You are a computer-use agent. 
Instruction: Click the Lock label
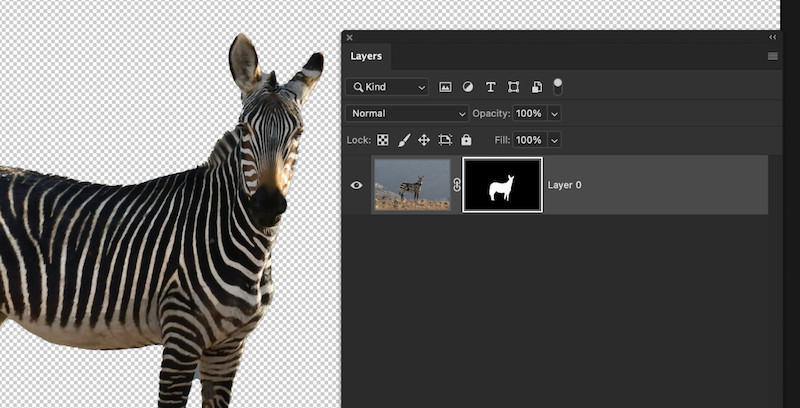(359, 140)
